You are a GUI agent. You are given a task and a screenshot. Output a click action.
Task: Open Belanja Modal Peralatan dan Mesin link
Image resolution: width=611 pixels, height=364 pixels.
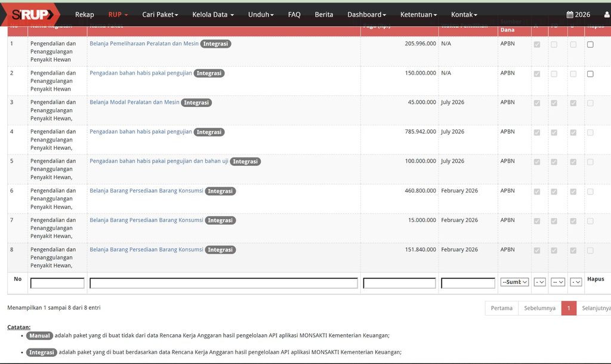pyautogui.click(x=134, y=102)
